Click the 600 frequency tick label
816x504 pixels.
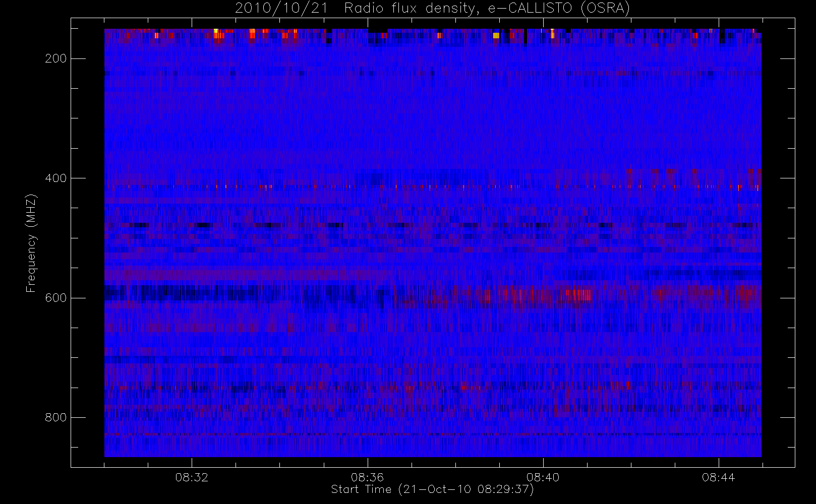pyautogui.click(x=55, y=298)
